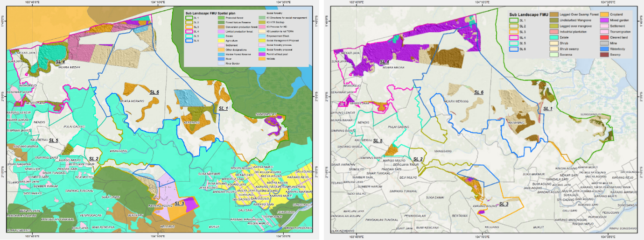Click 'PENINGGALAN' label on spatial plan map

click(x=90, y=215)
